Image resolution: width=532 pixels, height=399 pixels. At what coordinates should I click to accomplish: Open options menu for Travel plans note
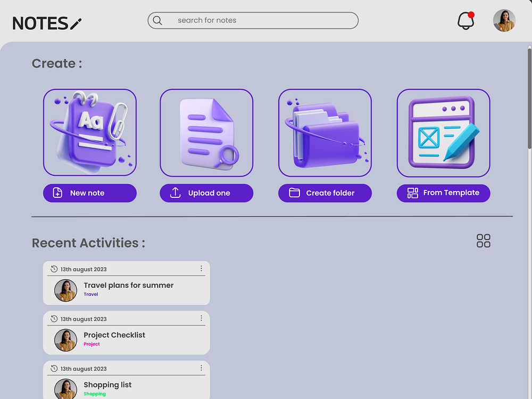tap(201, 268)
